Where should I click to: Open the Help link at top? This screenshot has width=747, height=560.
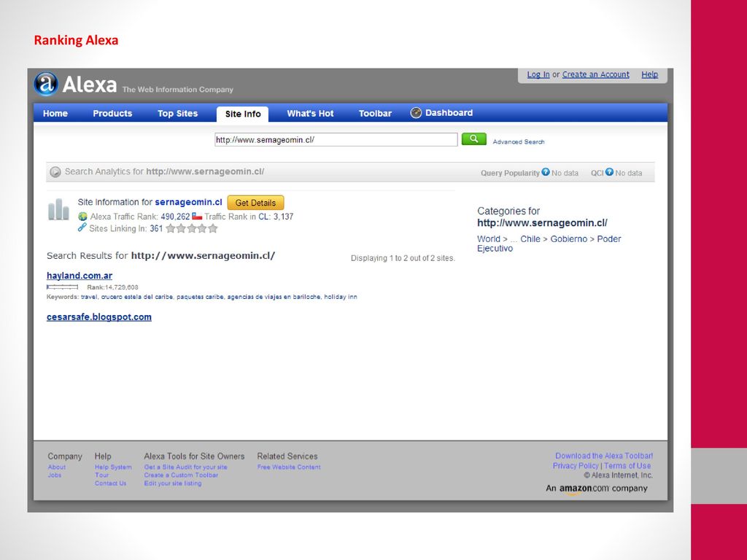click(649, 75)
